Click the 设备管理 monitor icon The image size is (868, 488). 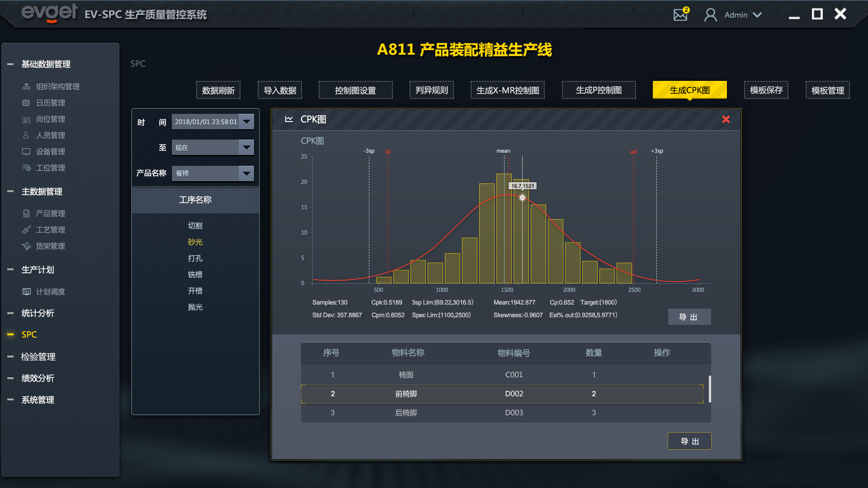click(26, 151)
